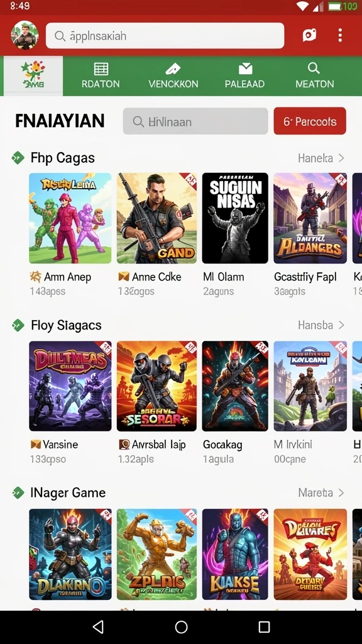The image size is (362, 644).
Task: Tap the Android home circle button
Action: tap(181, 627)
